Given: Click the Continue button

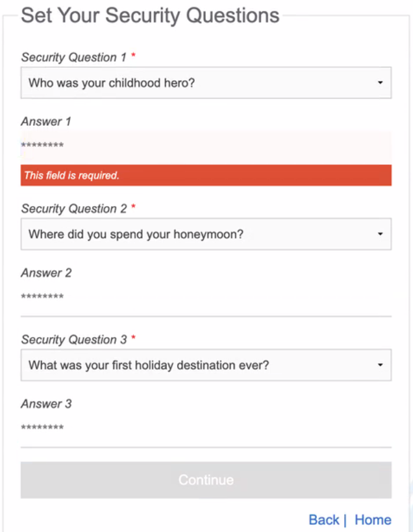Looking at the screenshot, I should tap(206, 480).
